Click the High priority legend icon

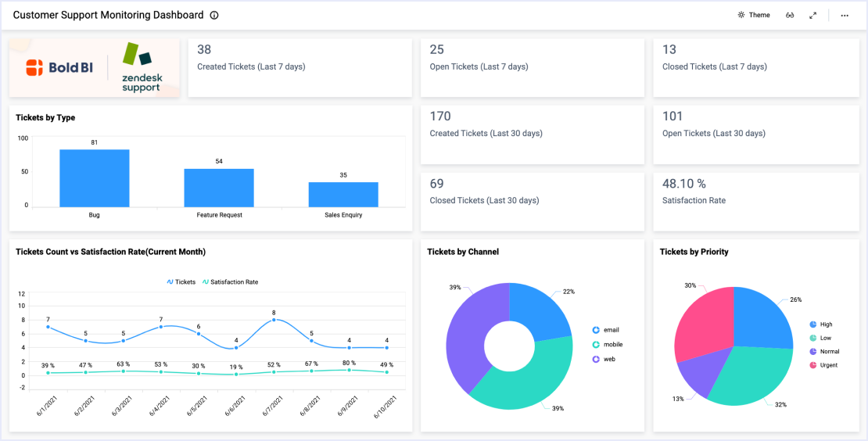(813, 324)
